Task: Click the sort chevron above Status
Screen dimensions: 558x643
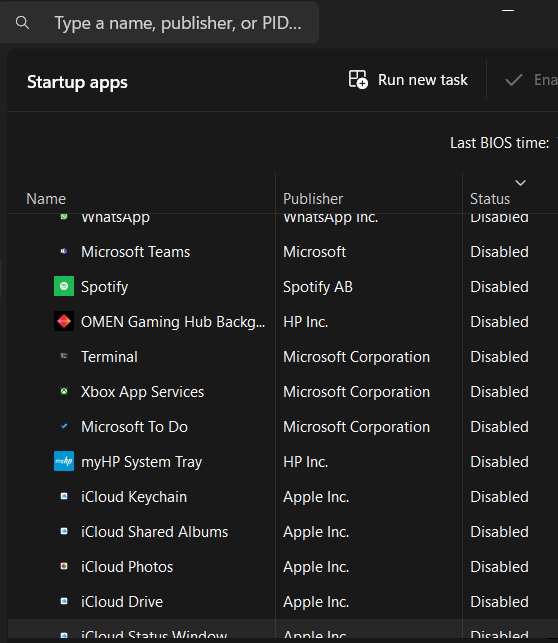Action: point(520,182)
